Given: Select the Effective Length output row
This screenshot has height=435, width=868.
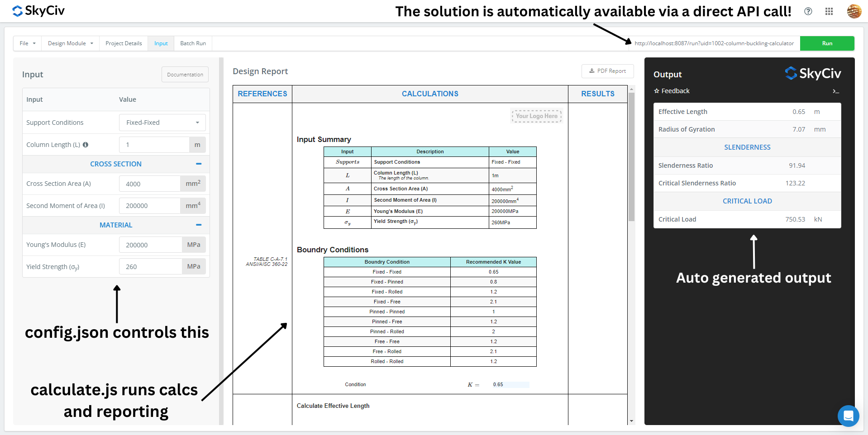Looking at the screenshot, I should (747, 112).
